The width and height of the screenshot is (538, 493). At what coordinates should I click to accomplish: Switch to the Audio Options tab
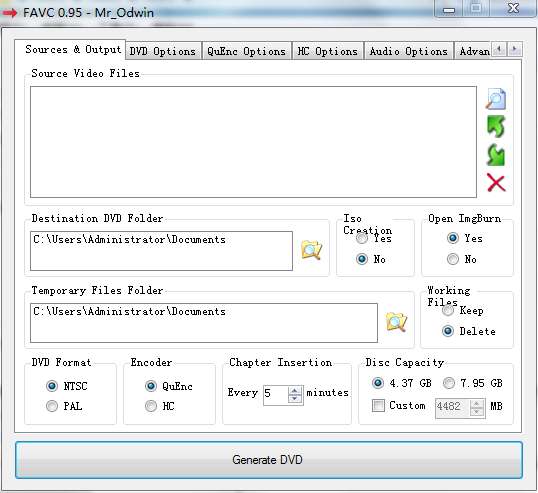[408, 51]
